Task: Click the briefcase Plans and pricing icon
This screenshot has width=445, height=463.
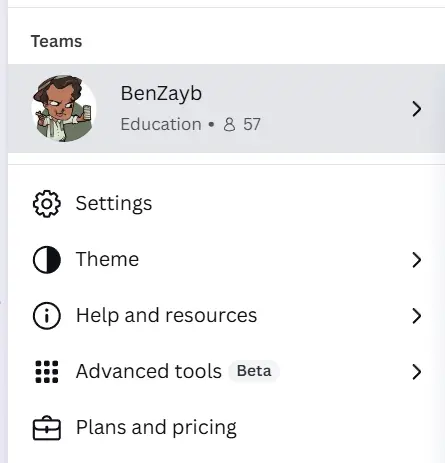Action: (47, 428)
